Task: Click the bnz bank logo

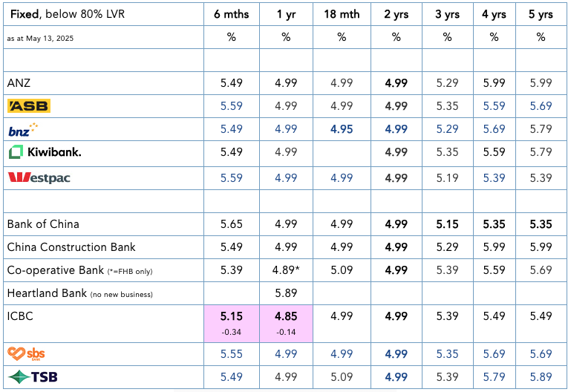Action: coord(23,130)
